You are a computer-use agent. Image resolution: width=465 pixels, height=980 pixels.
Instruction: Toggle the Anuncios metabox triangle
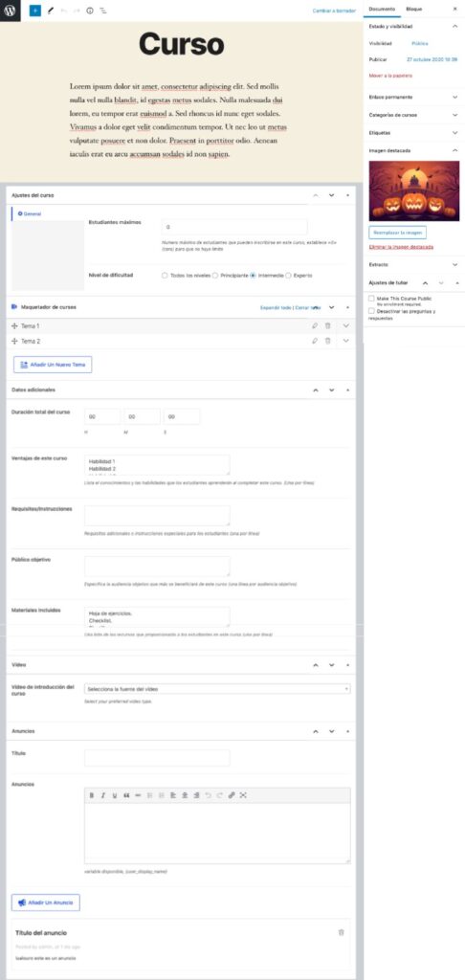pos(347,731)
